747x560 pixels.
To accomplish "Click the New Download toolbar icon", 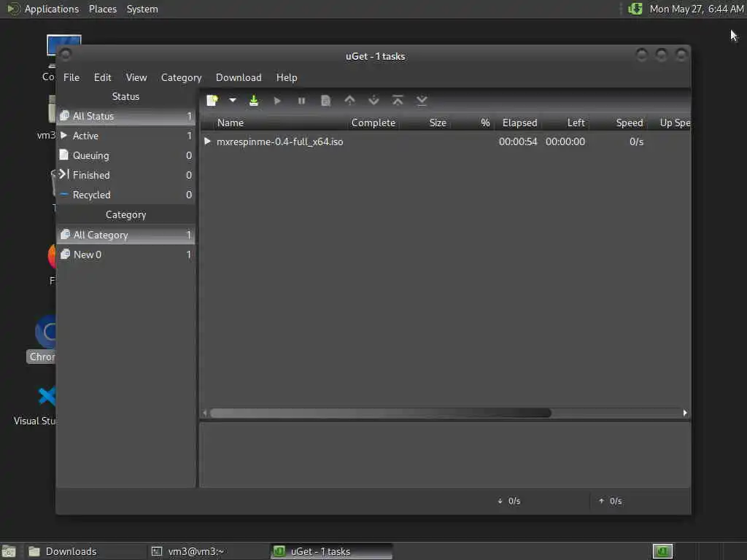I will coord(212,101).
